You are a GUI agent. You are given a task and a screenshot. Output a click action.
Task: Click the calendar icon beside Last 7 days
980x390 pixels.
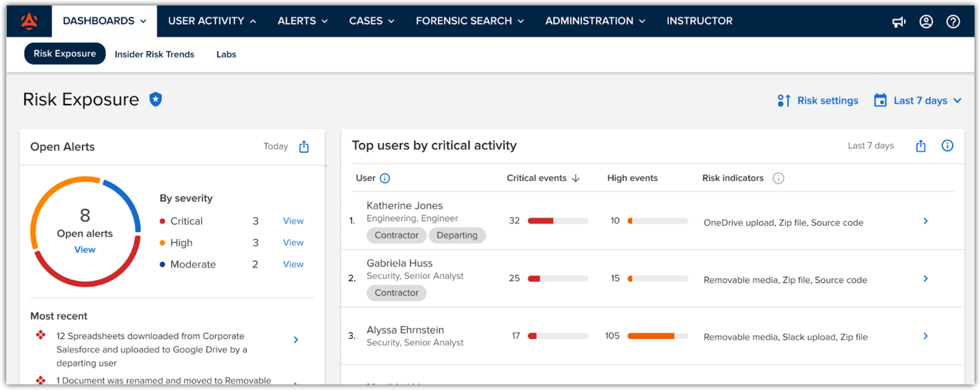tap(881, 100)
